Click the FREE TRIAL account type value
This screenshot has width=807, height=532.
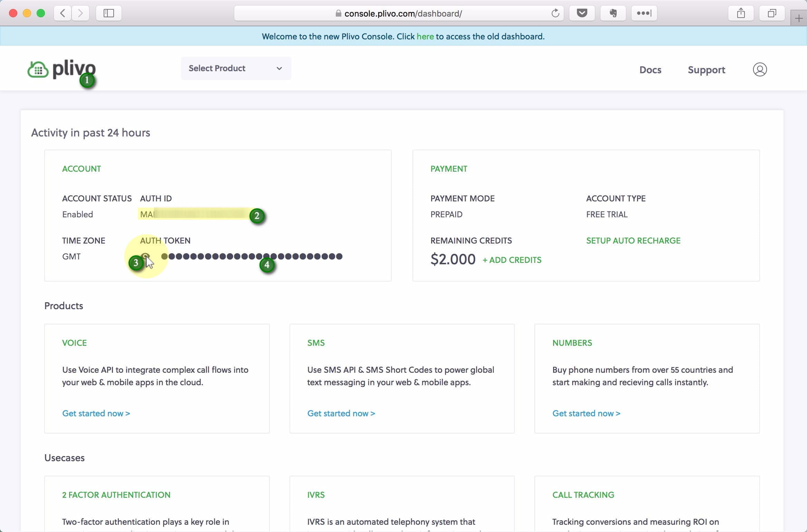607,214
